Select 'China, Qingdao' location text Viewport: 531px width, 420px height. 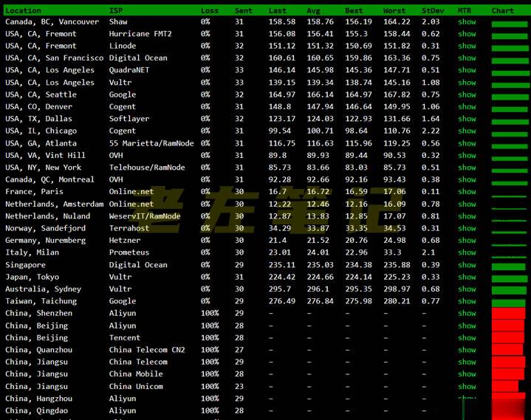point(37,410)
